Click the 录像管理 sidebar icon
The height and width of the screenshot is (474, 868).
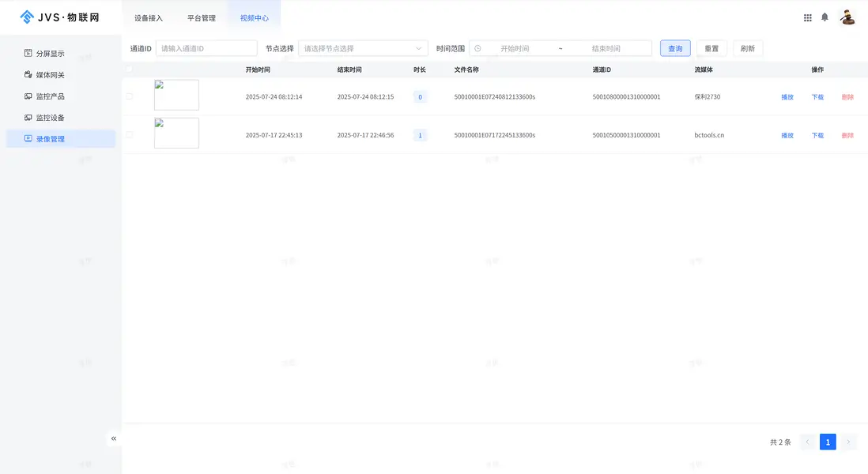[28, 139]
